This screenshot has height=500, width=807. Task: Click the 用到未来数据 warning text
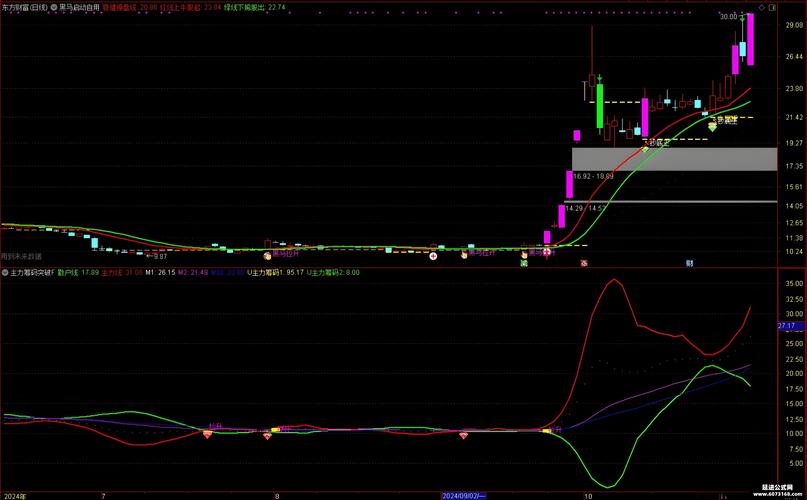22,256
